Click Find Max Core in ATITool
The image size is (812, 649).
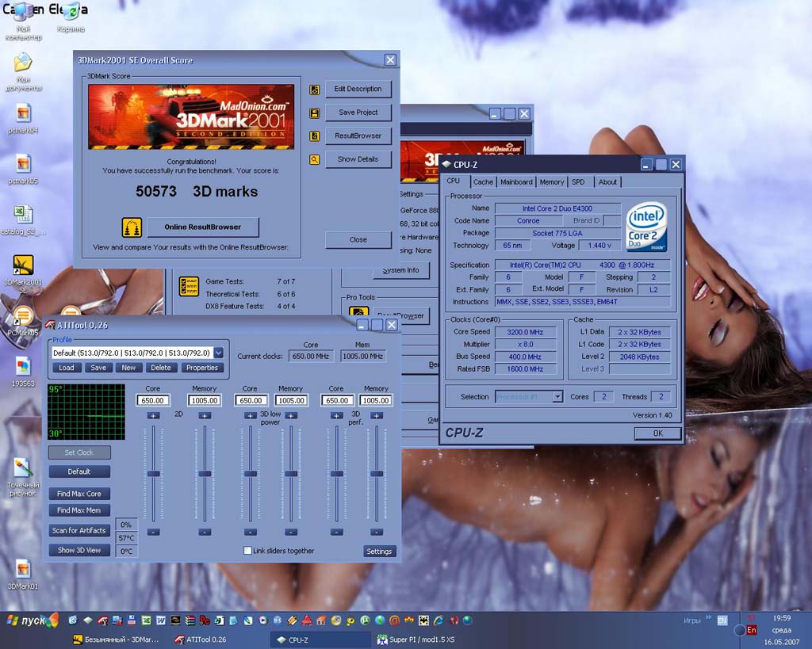pyautogui.click(x=79, y=494)
